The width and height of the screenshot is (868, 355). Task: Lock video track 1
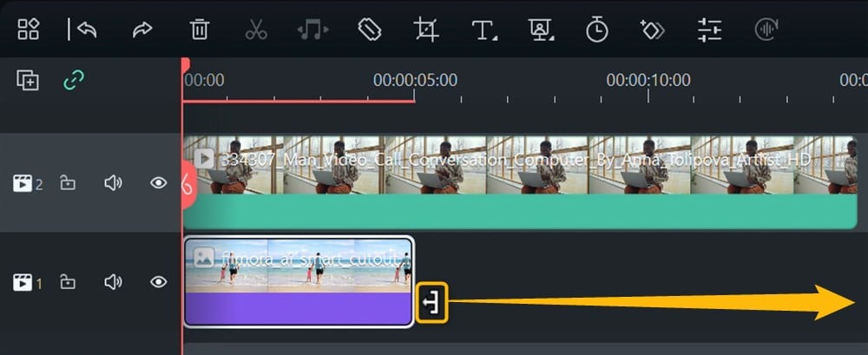(x=68, y=282)
